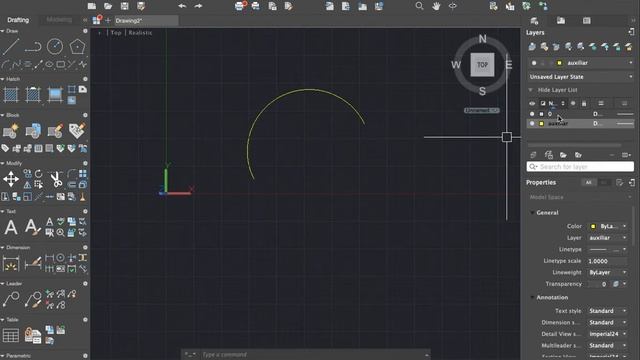Viewport: 640px width, 360px height.
Task: Collapse the Hide Layer List triangle
Action: [531, 90]
